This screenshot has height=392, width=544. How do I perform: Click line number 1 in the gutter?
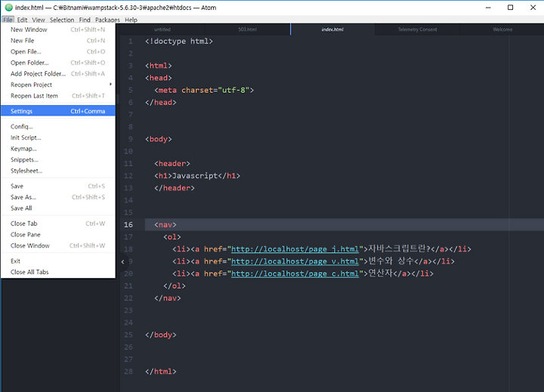click(131, 42)
